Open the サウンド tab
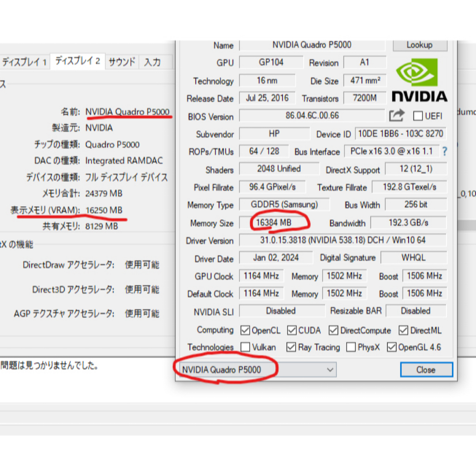This screenshot has width=476, height=476. point(122,62)
